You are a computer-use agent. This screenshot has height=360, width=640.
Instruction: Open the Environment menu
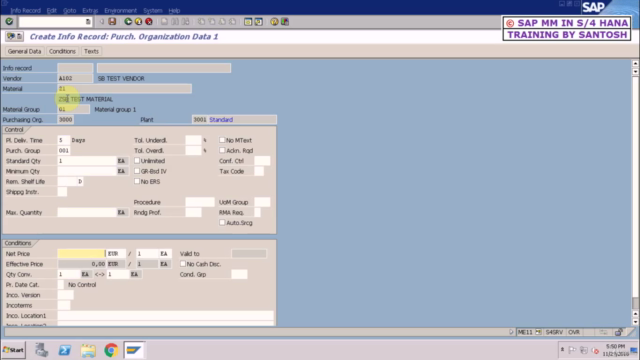point(120,11)
